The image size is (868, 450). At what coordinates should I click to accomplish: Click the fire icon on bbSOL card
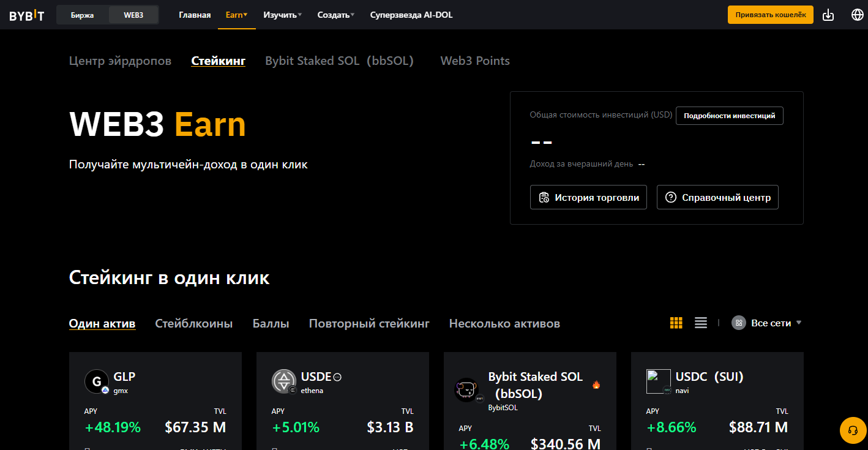click(596, 385)
